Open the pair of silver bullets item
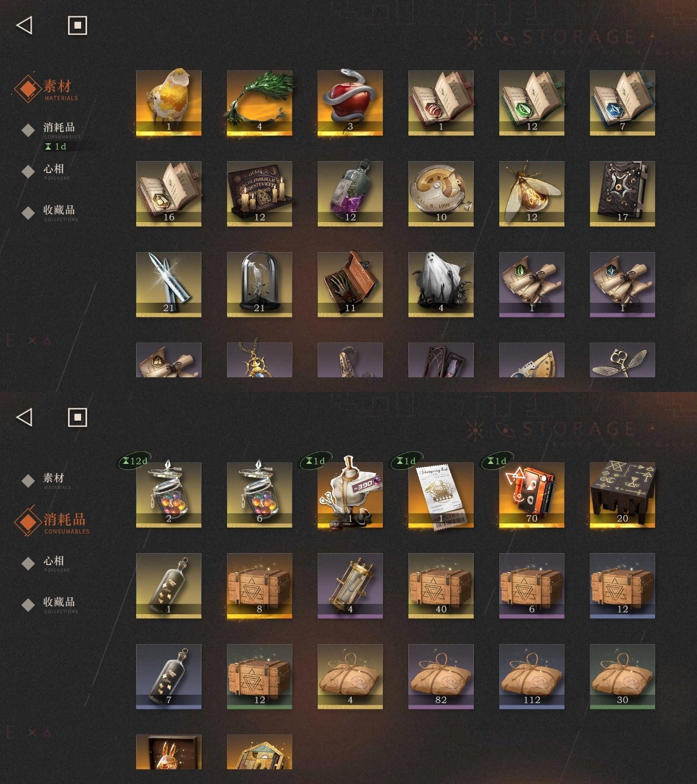Viewport: 697px width, 784px height. 168,285
